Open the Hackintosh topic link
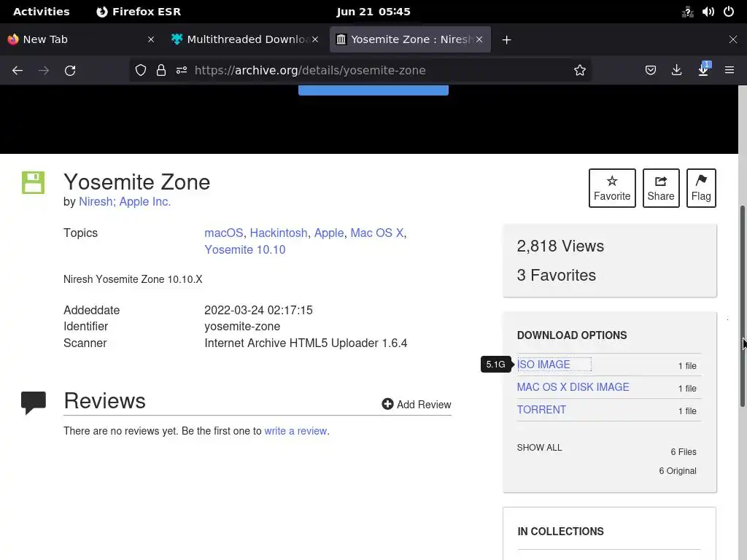 pos(279,233)
